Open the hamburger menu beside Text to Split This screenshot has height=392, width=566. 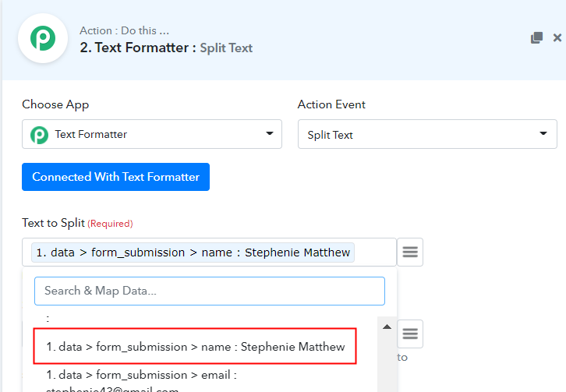click(x=410, y=253)
